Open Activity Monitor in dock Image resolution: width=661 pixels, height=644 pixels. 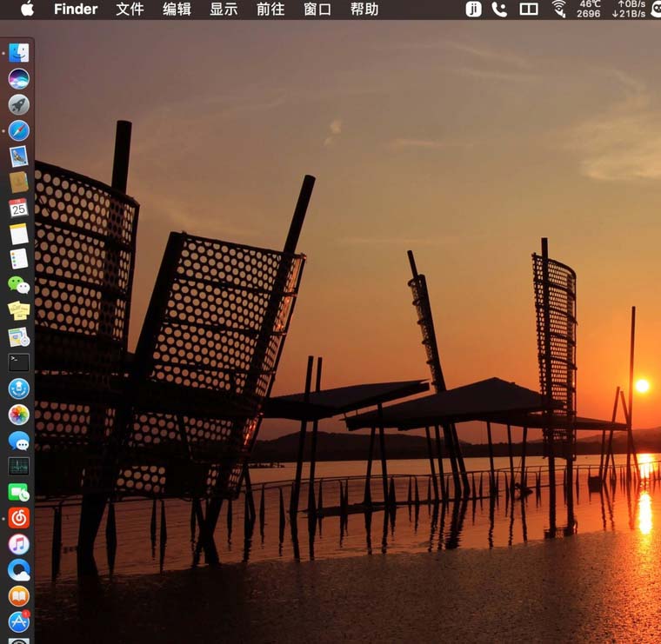click(18, 466)
